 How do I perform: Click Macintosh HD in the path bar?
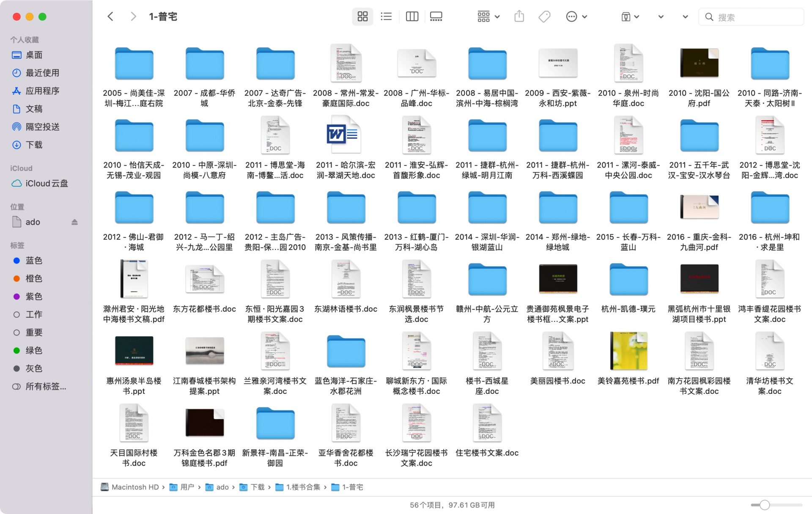135,487
